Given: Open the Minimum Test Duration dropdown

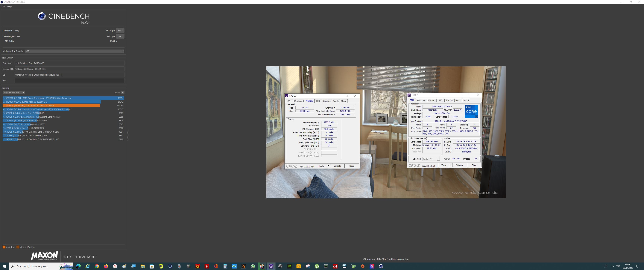Looking at the screenshot, I should tap(75, 51).
